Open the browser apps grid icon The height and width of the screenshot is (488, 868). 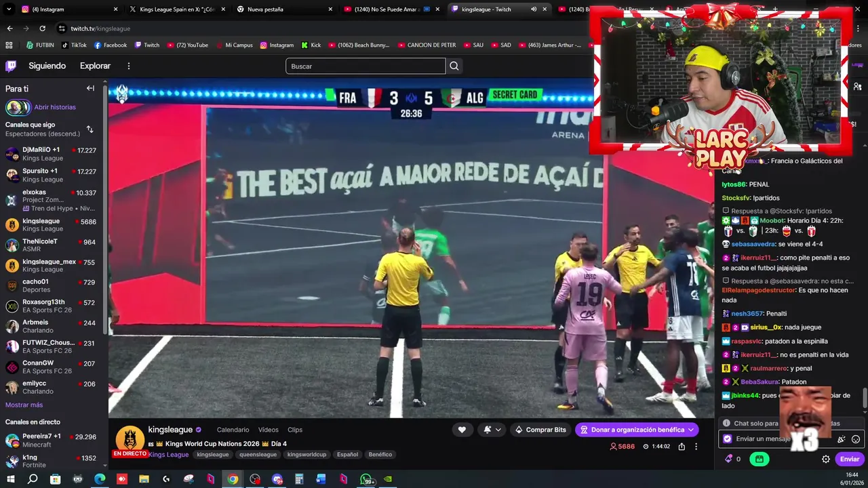[9, 45]
